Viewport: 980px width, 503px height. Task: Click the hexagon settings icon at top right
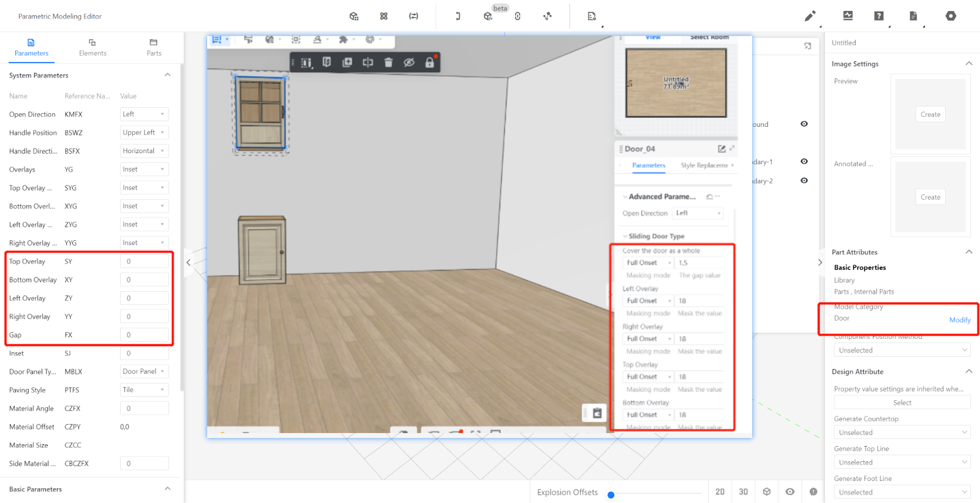[x=951, y=16]
